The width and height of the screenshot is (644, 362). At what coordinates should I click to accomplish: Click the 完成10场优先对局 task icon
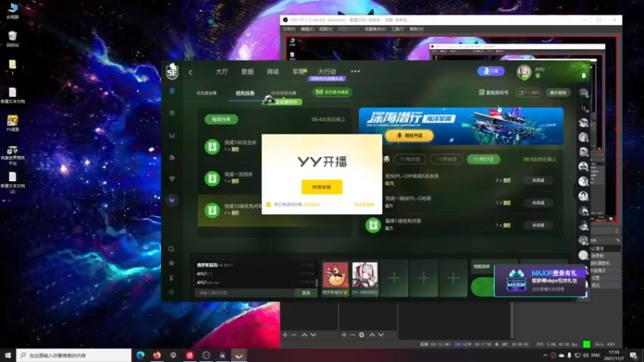point(213,210)
